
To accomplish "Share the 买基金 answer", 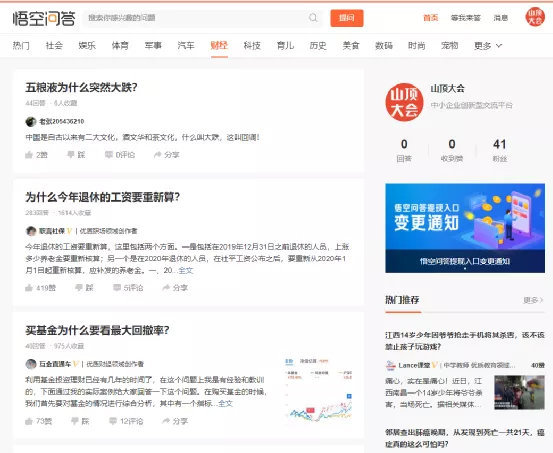I will point(175,421).
